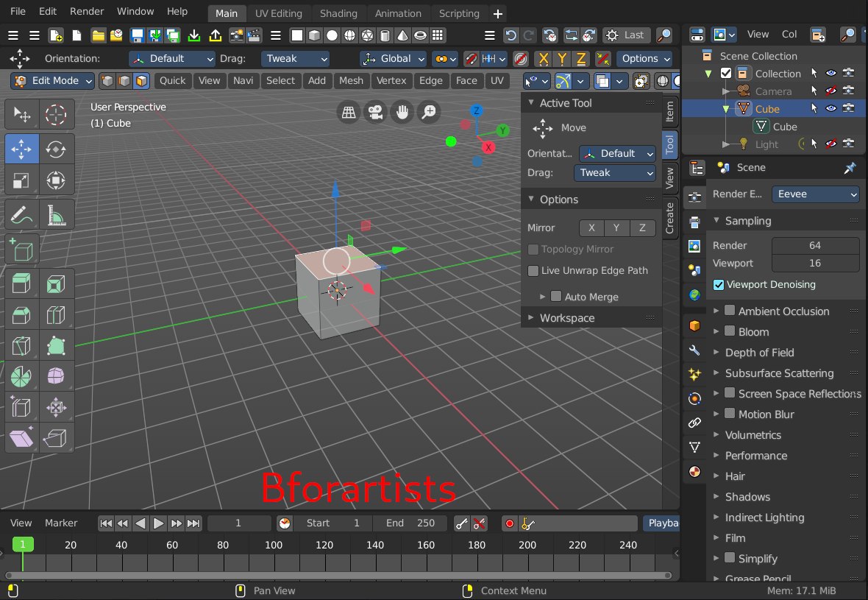
Task: Collapse the Sampling panel
Action: coord(747,221)
